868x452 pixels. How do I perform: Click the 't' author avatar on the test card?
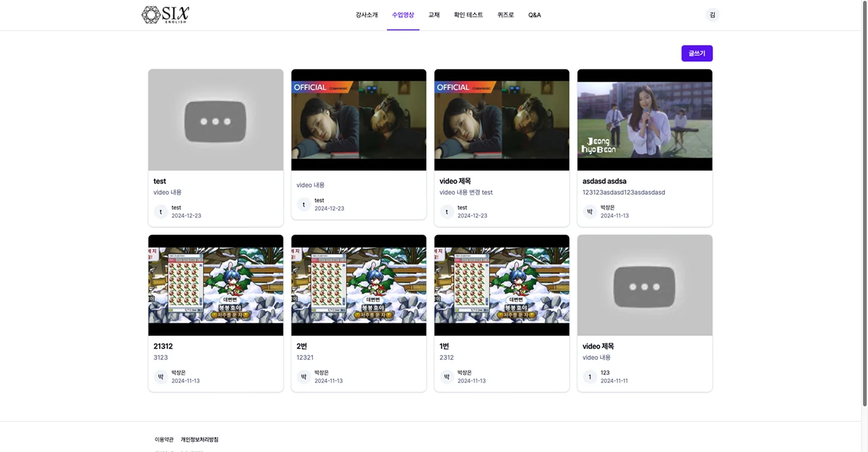[x=161, y=211]
